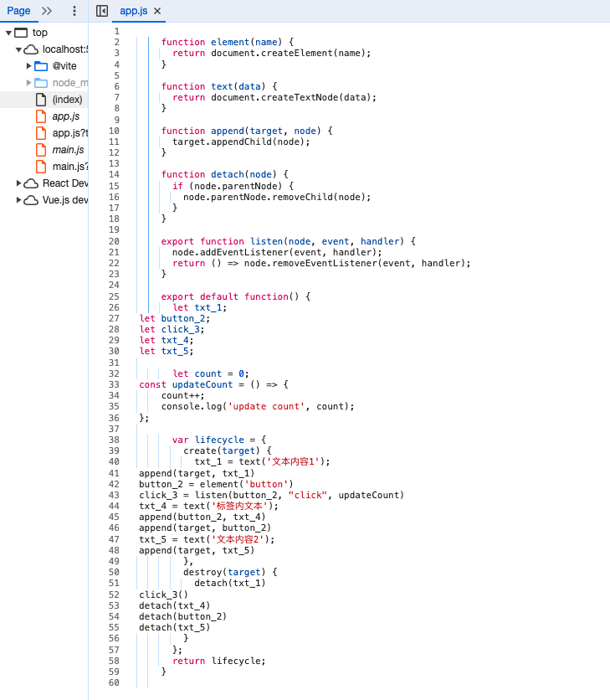Close the app.js editor tab
The width and height of the screenshot is (610, 700).
point(157,11)
